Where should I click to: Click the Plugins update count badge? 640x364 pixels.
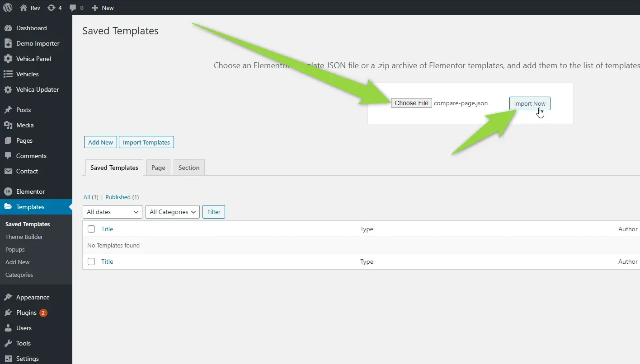[43, 313]
